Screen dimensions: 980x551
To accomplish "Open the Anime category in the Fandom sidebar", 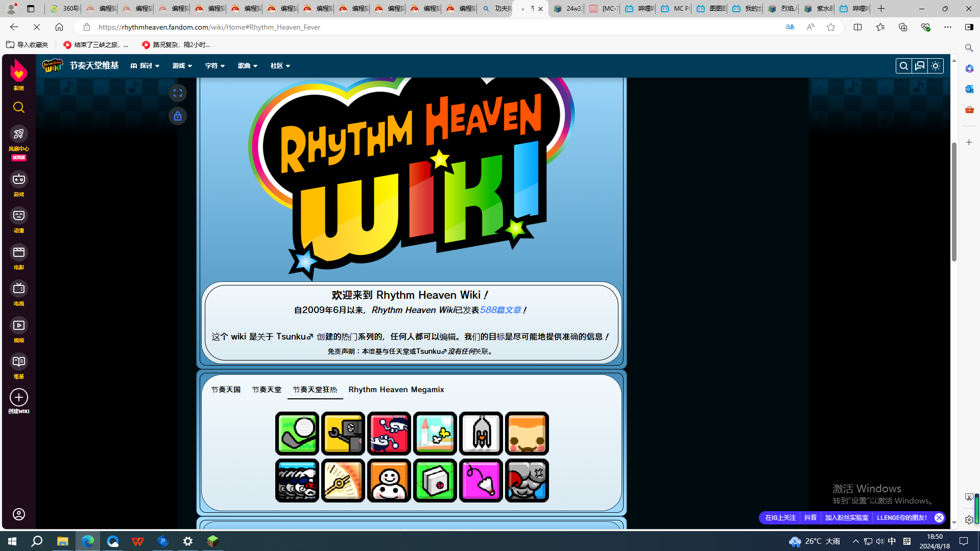I will click(19, 215).
